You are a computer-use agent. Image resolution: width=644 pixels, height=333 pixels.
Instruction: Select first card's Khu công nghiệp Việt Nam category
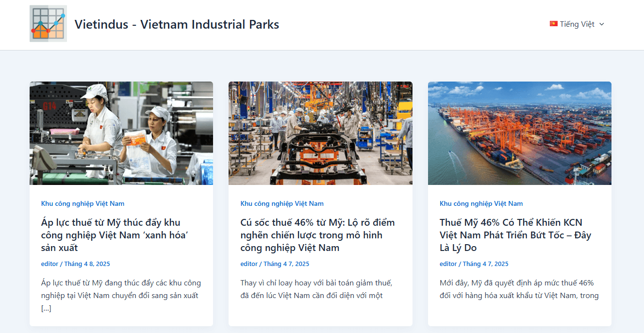click(83, 203)
